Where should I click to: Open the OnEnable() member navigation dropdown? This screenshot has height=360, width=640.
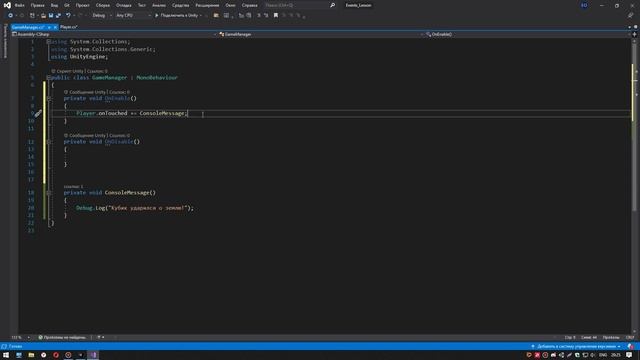(x=528, y=34)
